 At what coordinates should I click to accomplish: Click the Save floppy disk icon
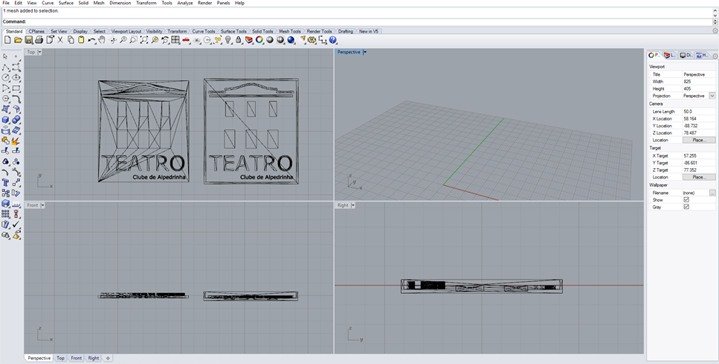pyautogui.click(x=28, y=40)
